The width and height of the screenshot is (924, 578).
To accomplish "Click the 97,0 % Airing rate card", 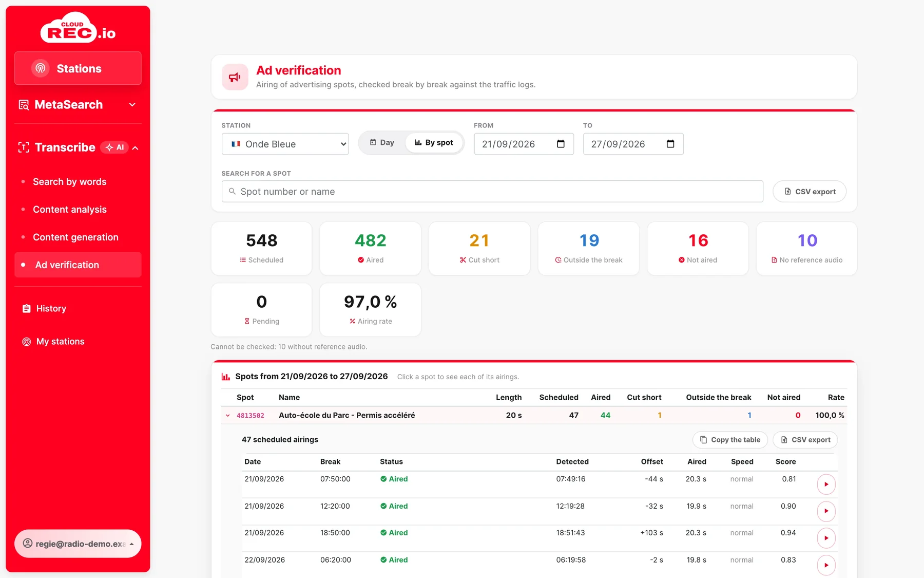I will (x=370, y=310).
